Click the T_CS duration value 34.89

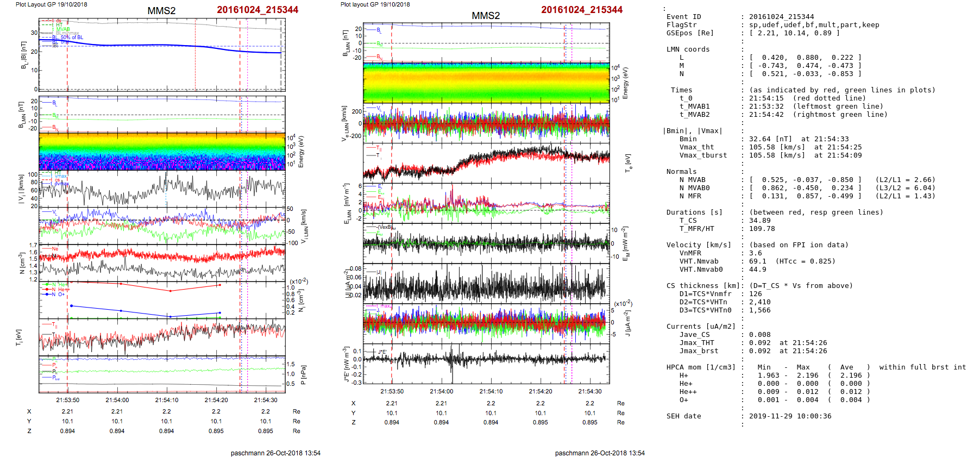click(758, 221)
